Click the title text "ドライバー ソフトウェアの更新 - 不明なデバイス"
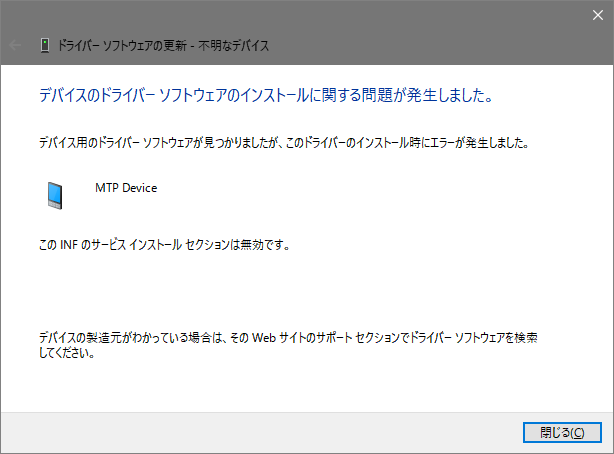This screenshot has width=614, height=454. pyautogui.click(x=163, y=46)
